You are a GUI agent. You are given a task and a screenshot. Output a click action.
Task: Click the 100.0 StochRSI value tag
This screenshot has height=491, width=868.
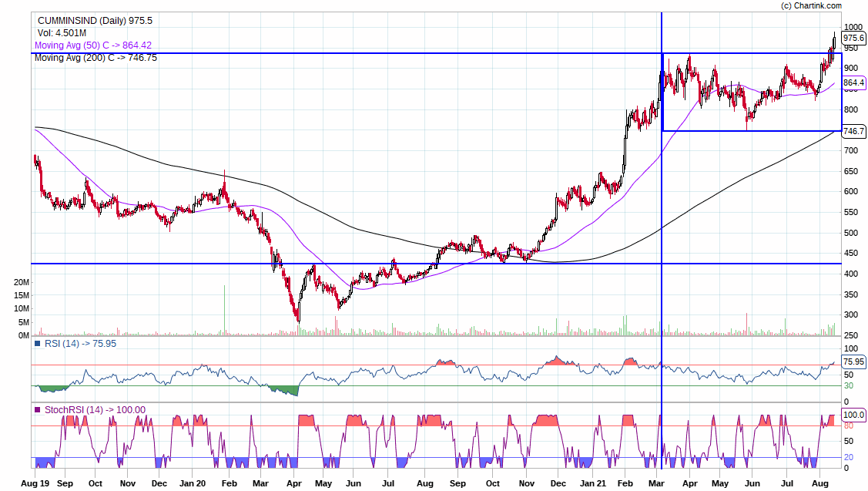pos(853,415)
